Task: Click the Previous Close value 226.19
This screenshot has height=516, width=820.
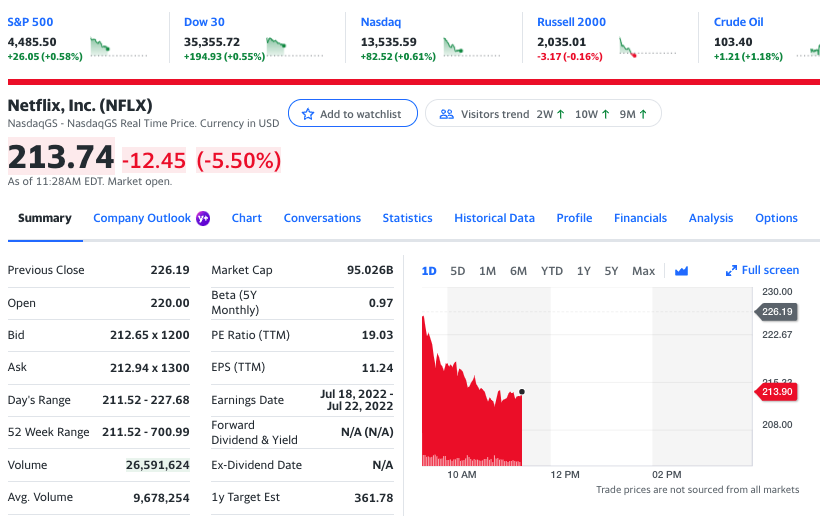Action: tap(170, 270)
